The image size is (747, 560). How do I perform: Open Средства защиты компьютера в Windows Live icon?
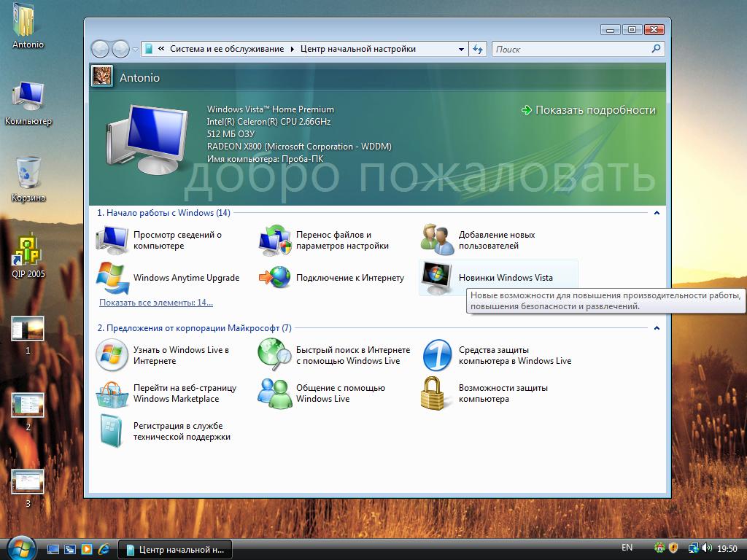point(438,355)
